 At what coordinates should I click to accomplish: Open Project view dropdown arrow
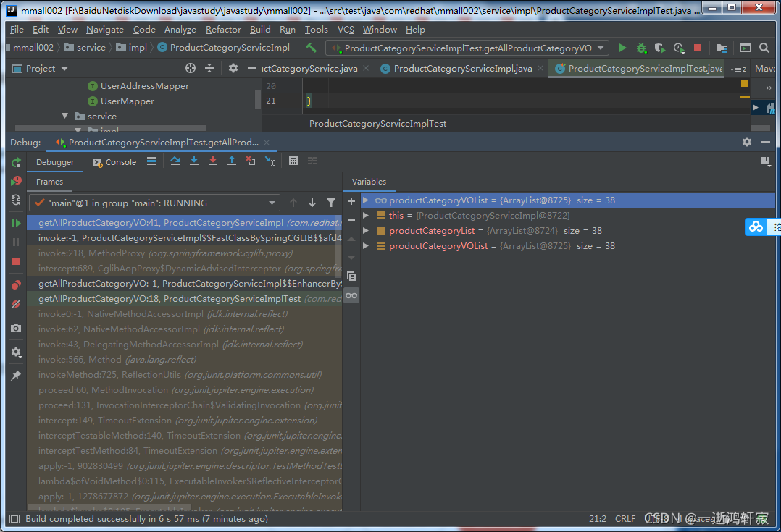[x=64, y=69]
